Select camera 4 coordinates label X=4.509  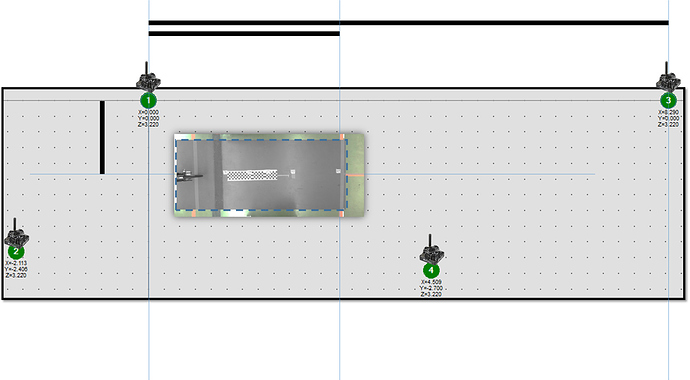pyautogui.click(x=431, y=282)
